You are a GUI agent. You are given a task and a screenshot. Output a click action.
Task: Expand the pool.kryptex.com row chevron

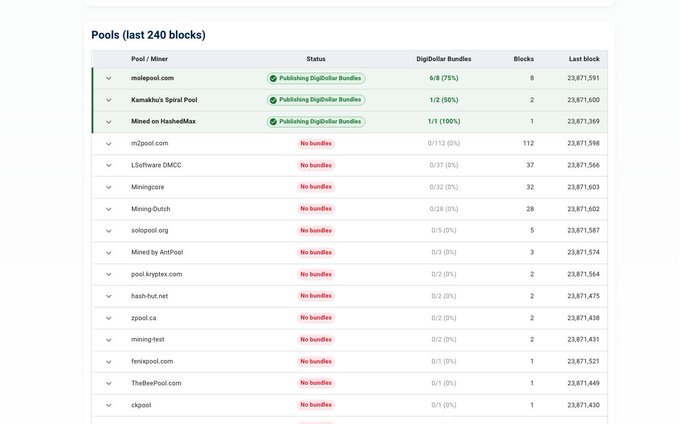108,274
